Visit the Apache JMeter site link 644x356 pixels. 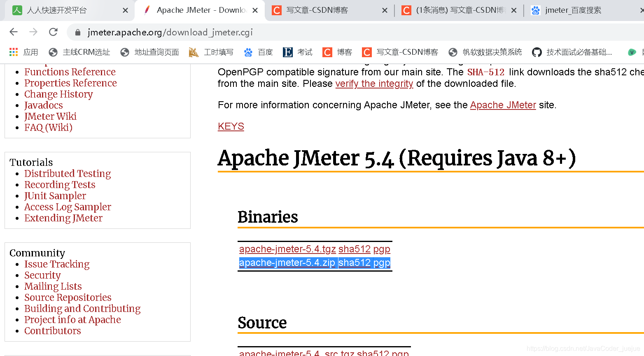pyautogui.click(x=503, y=105)
